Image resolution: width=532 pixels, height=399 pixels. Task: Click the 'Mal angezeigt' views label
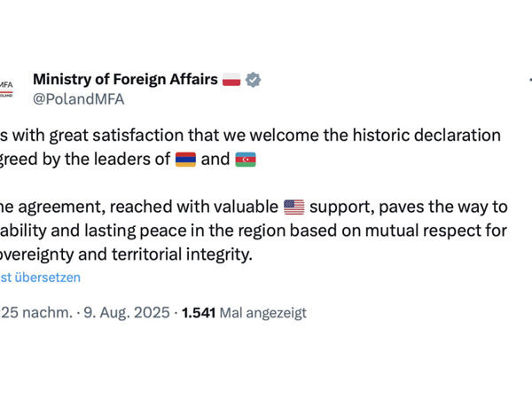pyautogui.click(x=263, y=313)
